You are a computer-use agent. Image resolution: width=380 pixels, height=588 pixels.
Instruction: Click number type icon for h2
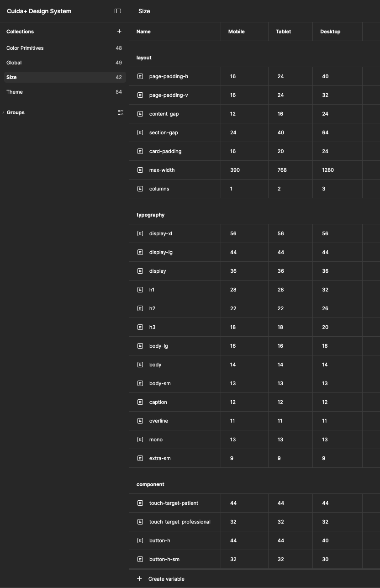click(x=140, y=308)
